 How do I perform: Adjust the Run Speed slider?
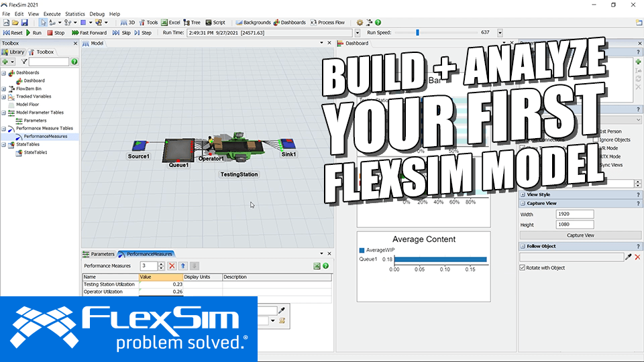coord(417,32)
